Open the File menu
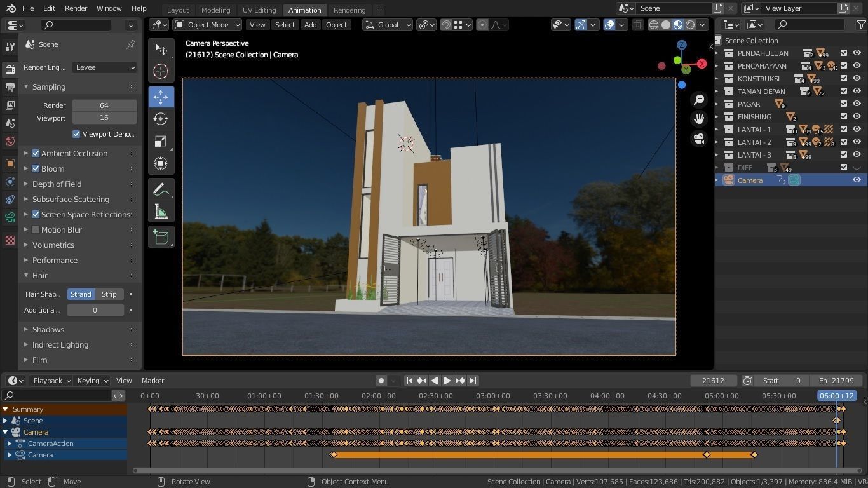This screenshot has height=488, width=868. click(x=28, y=8)
